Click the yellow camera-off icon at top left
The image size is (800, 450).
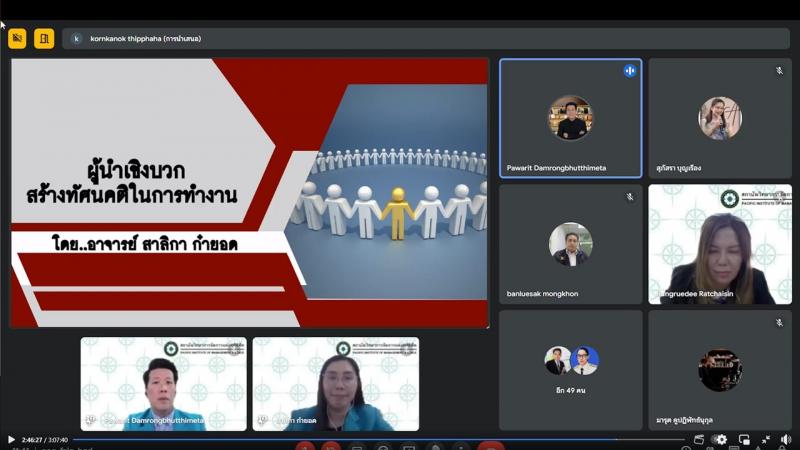tap(17, 38)
